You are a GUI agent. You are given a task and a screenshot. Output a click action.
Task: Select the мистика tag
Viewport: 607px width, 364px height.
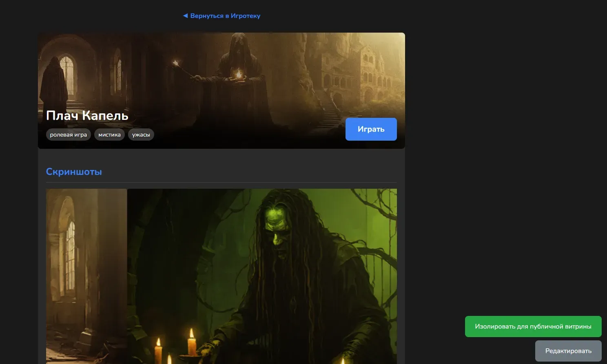pos(109,135)
